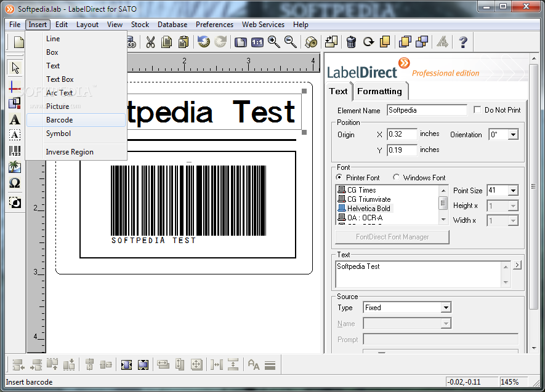
Task: Click the Element Name input field
Action: 427,110
